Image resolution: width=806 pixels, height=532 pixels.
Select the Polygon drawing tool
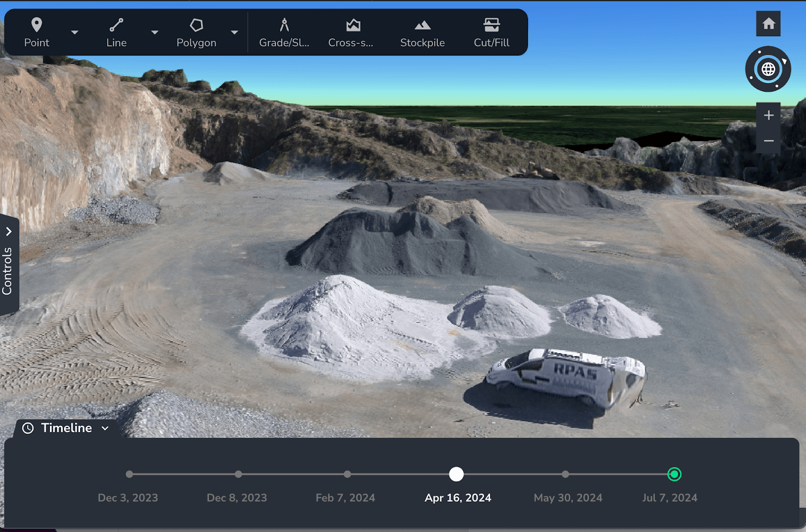coord(196,32)
